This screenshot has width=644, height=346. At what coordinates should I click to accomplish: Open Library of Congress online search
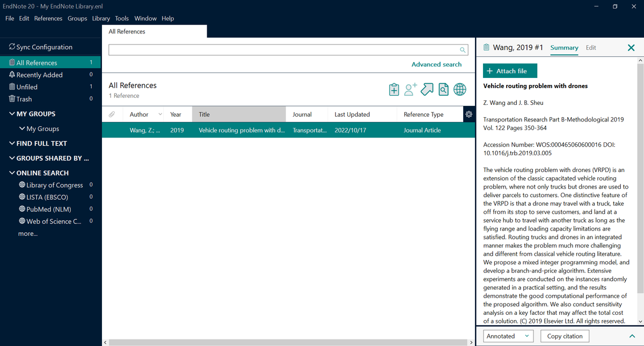pyautogui.click(x=54, y=185)
